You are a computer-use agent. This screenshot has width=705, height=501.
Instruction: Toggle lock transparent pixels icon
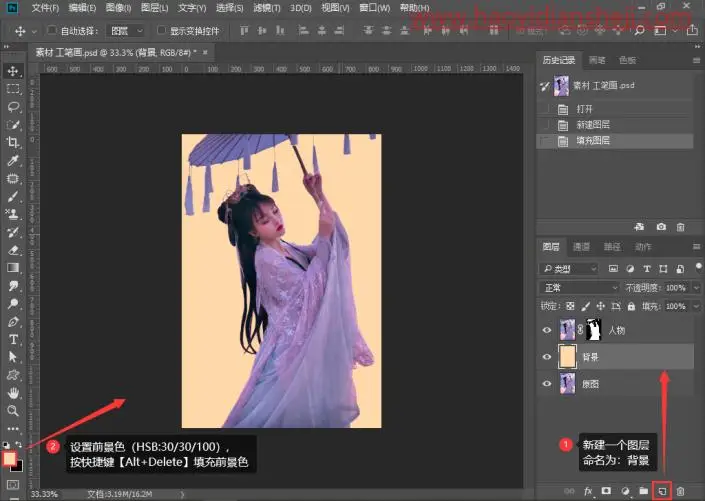(x=570, y=306)
